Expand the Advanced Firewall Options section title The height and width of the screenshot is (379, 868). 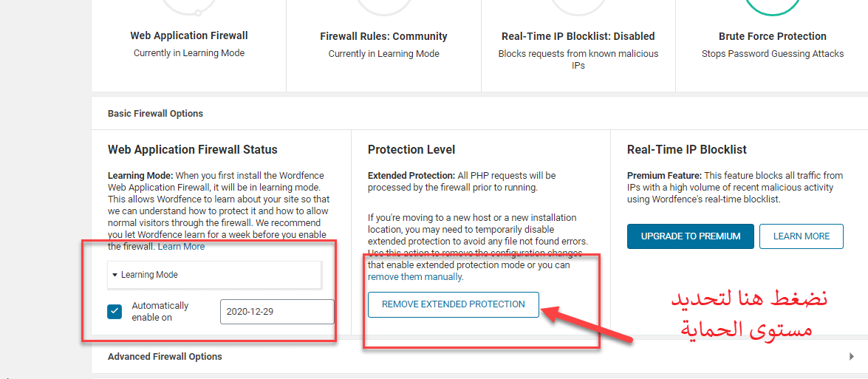[x=165, y=357]
